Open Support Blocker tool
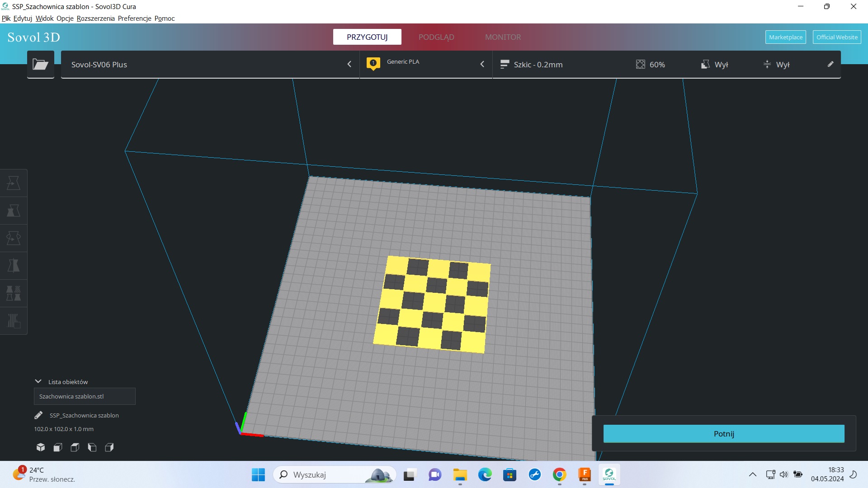868x488 pixels. 14,321
